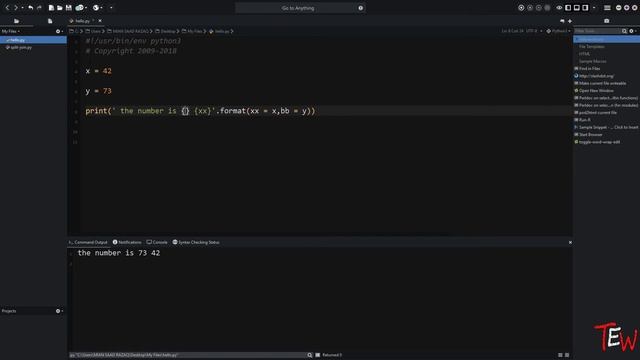Viewport: 640px width, 360px height.
Task: Close the bottom output pane
Action: [x=570, y=242]
